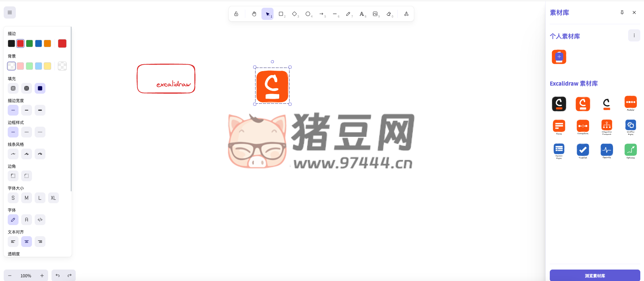Select the Rectangle tool
The width and height of the screenshot is (644, 281).
281,14
